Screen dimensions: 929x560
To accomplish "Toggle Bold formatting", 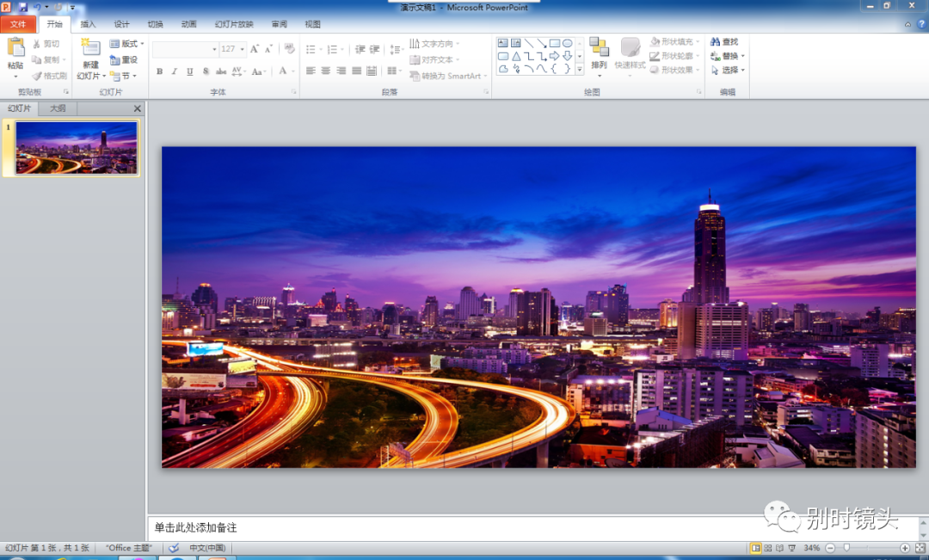I will pos(159,71).
